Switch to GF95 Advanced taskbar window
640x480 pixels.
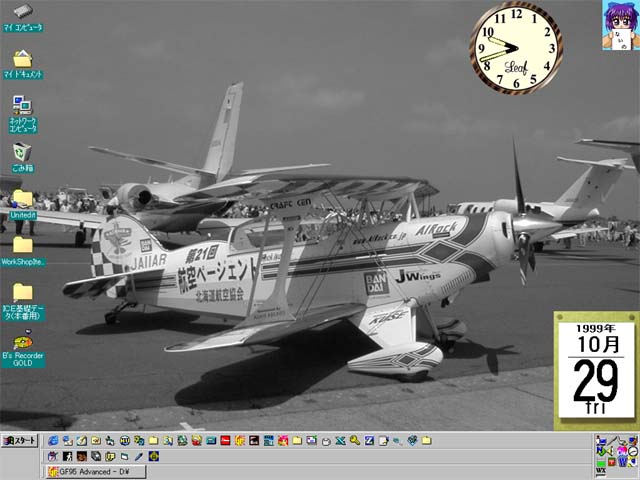[x=95, y=471]
